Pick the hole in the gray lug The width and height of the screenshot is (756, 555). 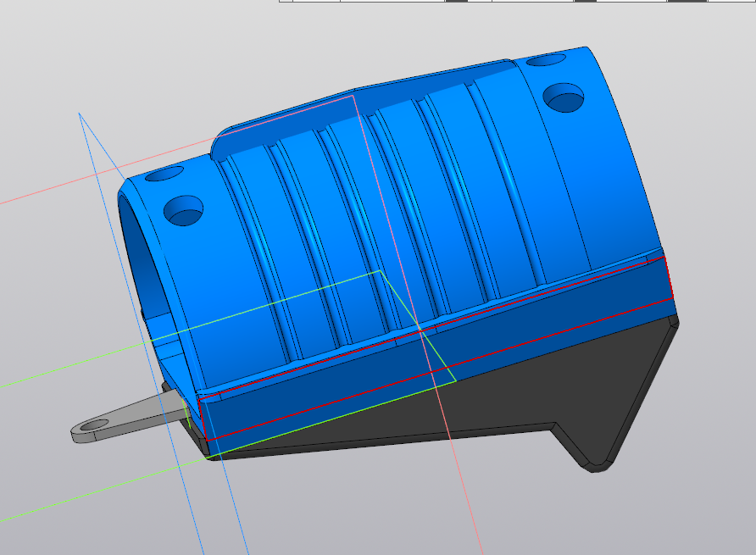(x=96, y=425)
